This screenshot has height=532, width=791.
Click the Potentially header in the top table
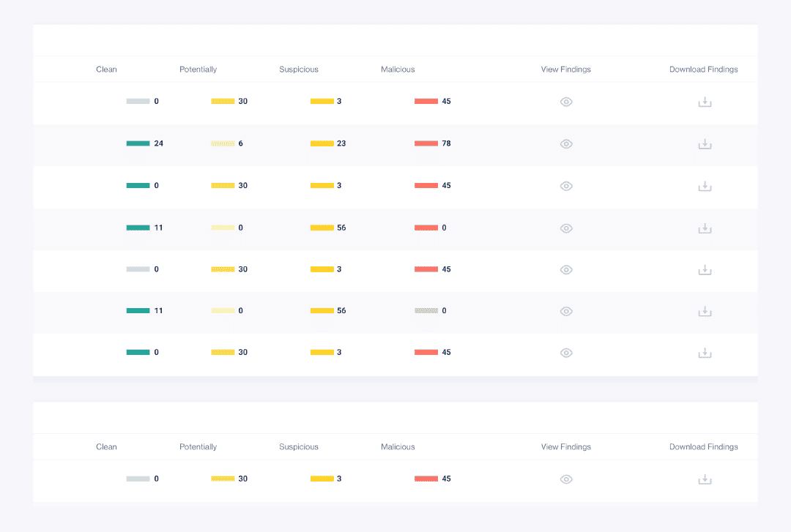tap(198, 70)
